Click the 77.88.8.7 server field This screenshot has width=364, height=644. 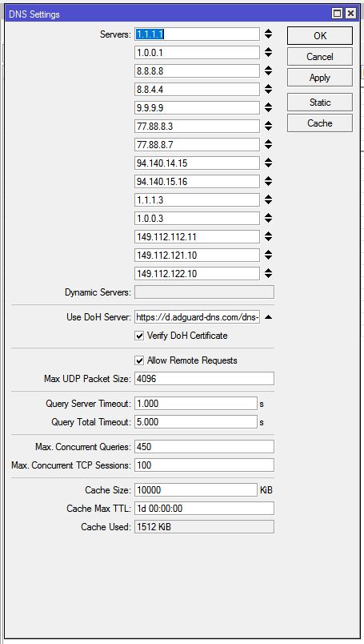pos(197,144)
